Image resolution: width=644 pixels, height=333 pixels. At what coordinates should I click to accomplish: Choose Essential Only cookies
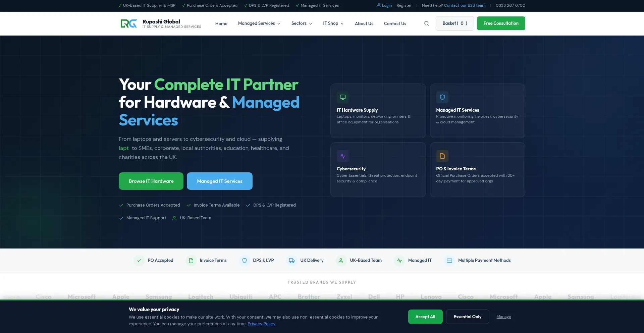pos(468,317)
